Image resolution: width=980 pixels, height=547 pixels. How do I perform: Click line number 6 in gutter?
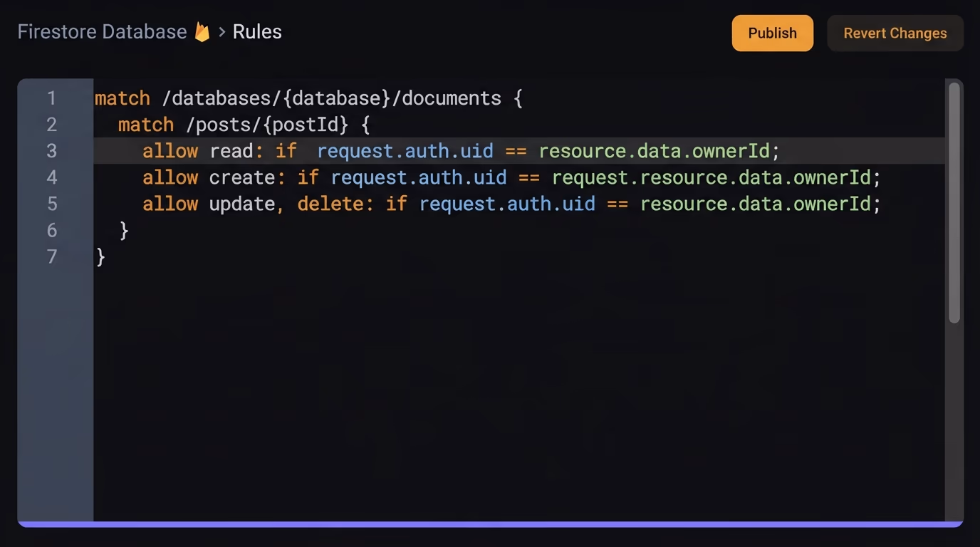[51, 230]
